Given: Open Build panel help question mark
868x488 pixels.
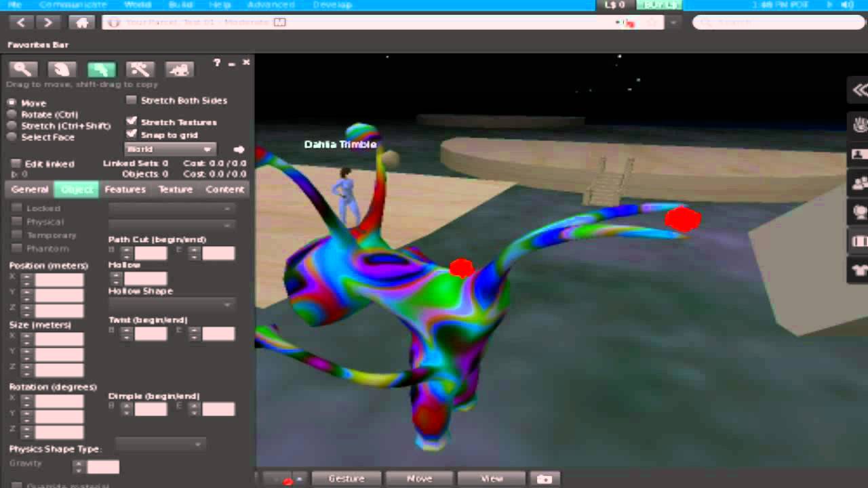Looking at the screenshot, I should [x=217, y=62].
